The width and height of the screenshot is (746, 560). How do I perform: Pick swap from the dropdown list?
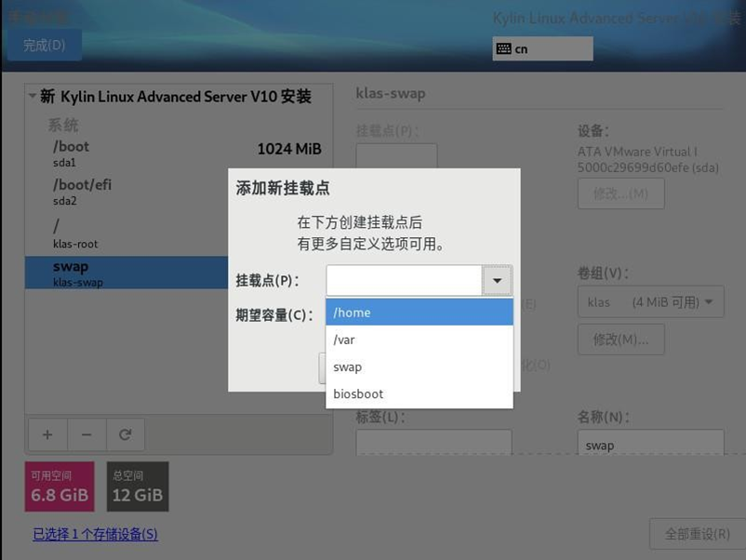[x=420, y=367]
